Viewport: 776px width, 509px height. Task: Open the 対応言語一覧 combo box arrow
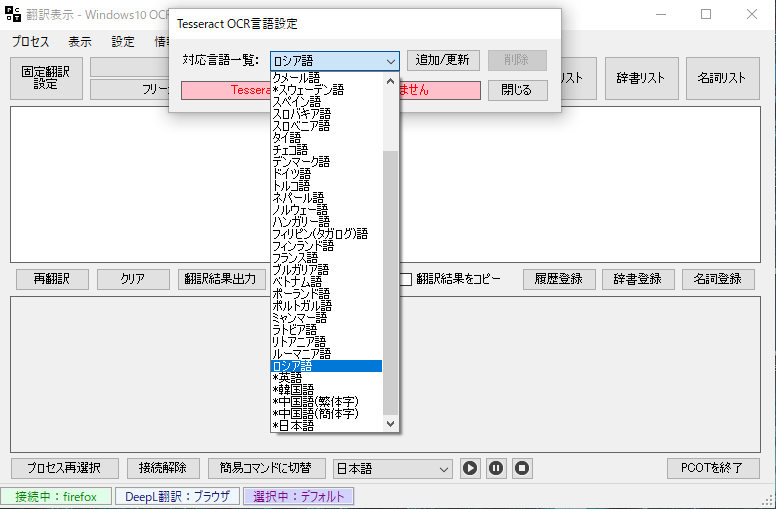point(391,61)
